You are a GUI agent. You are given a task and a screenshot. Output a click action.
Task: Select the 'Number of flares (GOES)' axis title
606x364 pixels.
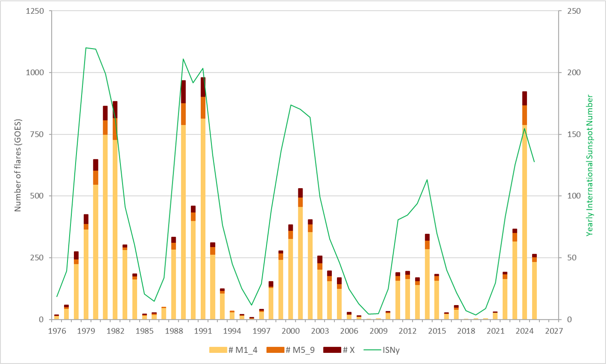(x=18, y=165)
